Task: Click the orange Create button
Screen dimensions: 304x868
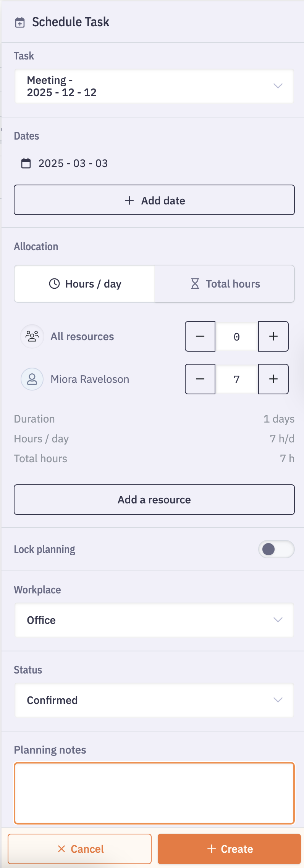Action: coord(229,849)
